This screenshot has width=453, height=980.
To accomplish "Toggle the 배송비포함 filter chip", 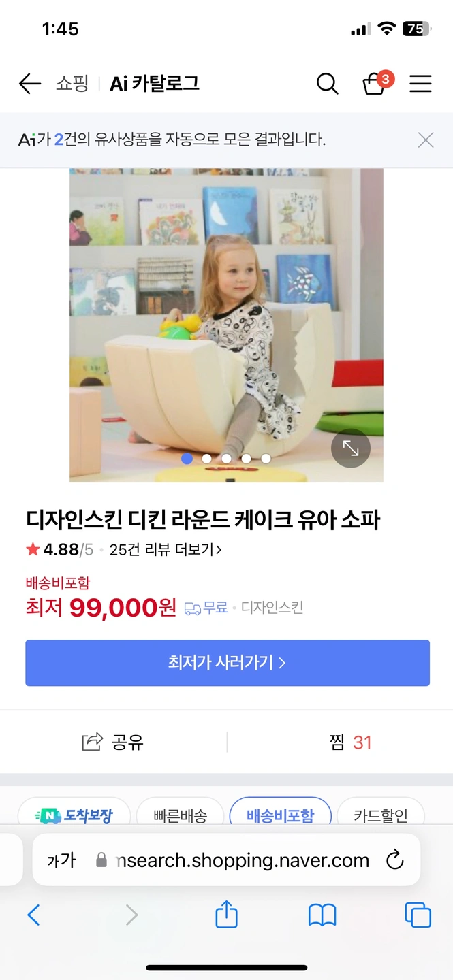I will tap(281, 815).
